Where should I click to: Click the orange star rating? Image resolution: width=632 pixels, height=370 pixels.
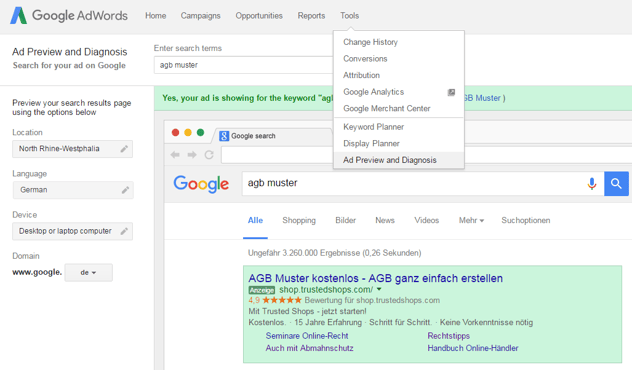tap(282, 300)
